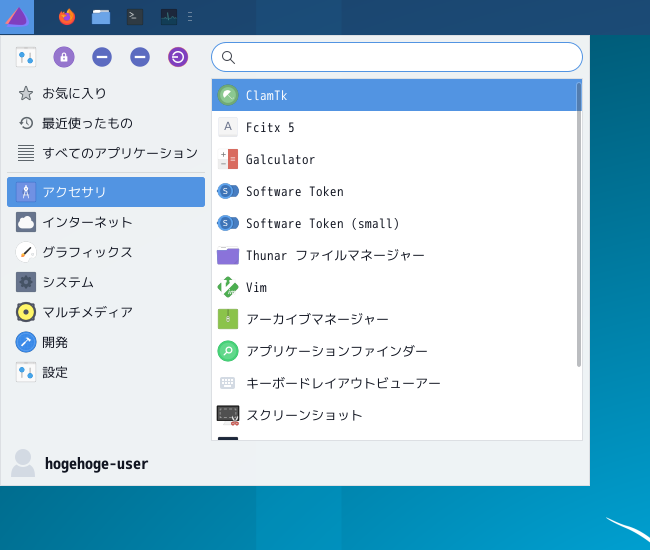The height and width of the screenshot is (550, 650).
Task: Launch Thunar ファイルマネージャー entry text
Action: coord(335,255)
